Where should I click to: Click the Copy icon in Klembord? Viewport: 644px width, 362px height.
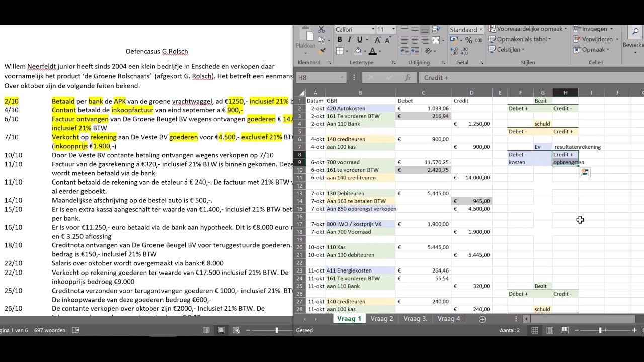point(321,40)
